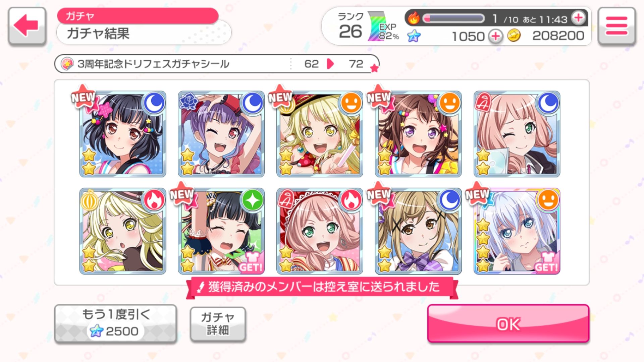The image size is (644, 362).
Task: Confirm with the pink OK button
Action: coord(508,323)
